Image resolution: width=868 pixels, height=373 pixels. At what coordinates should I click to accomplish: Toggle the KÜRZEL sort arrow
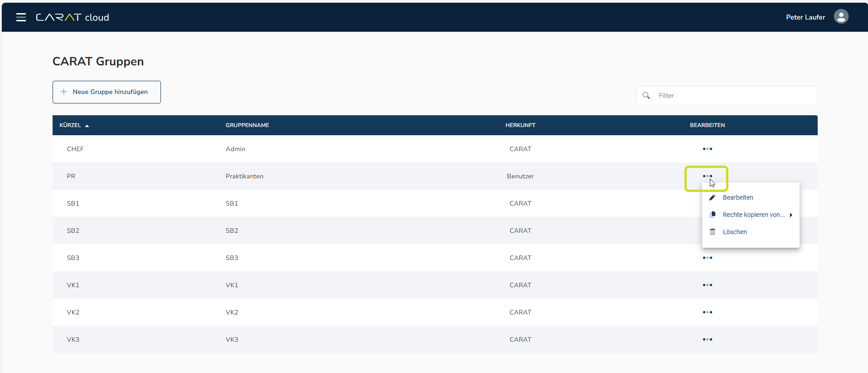coord(87,126)
